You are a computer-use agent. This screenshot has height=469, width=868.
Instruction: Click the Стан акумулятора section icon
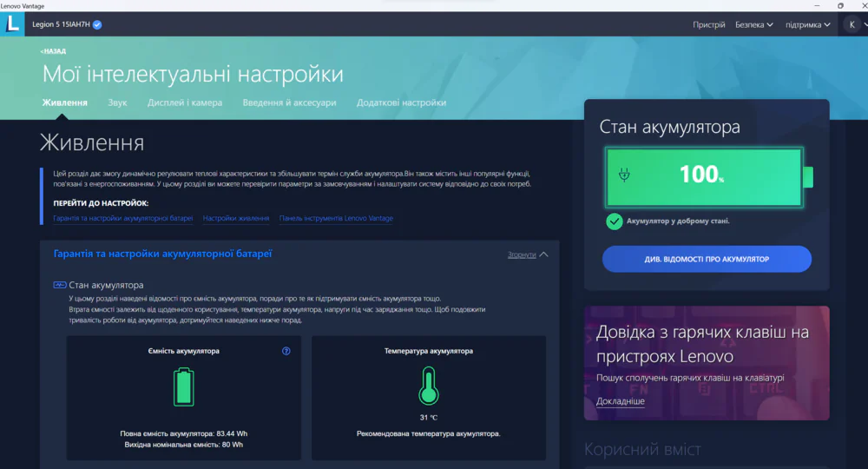(x=59, y=285)
